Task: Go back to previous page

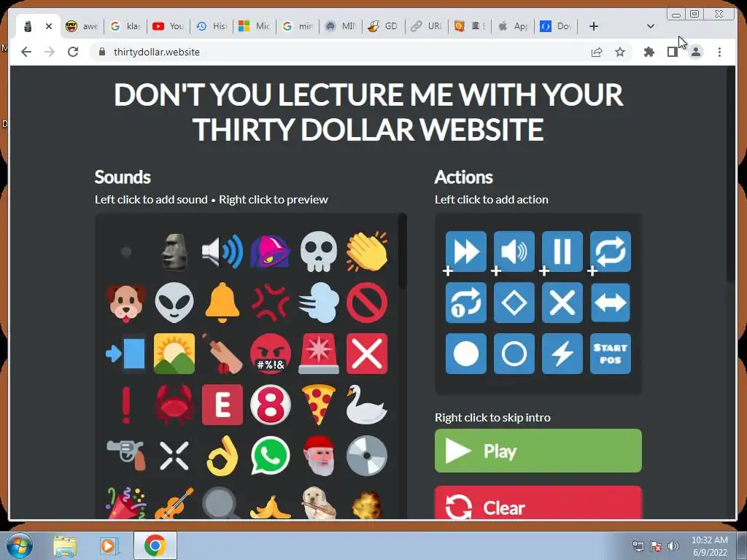Action: pos(26,52)
